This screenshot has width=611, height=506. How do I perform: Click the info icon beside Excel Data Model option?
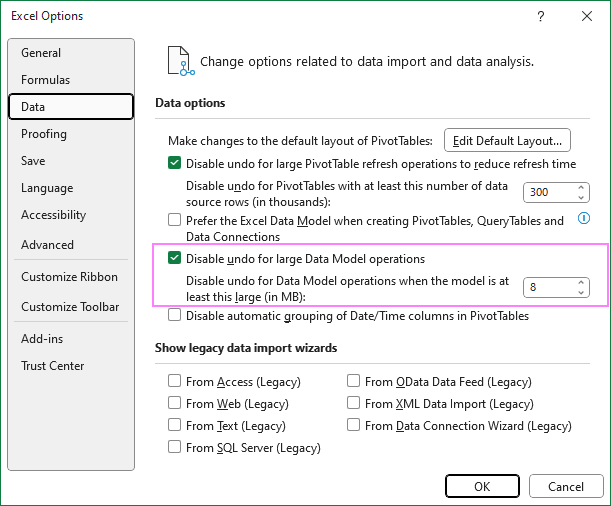583,218
